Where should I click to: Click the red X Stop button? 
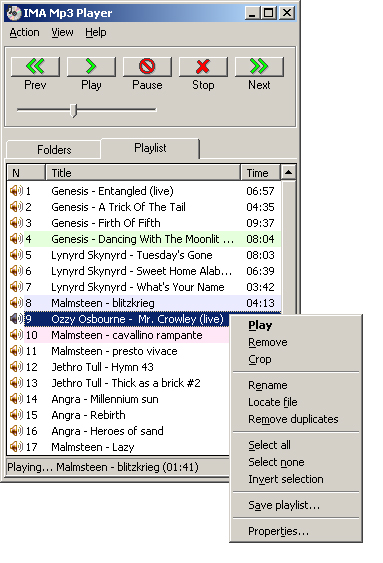203,67
